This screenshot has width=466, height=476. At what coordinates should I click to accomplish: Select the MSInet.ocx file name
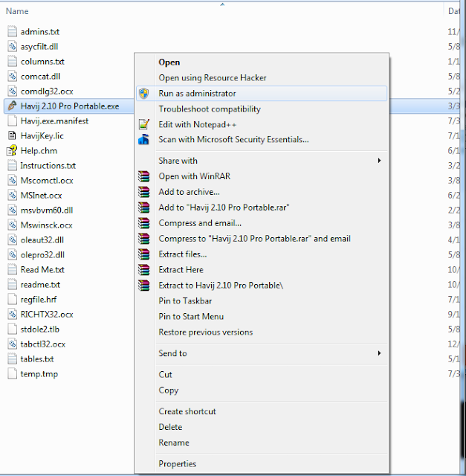click(42, 195)
